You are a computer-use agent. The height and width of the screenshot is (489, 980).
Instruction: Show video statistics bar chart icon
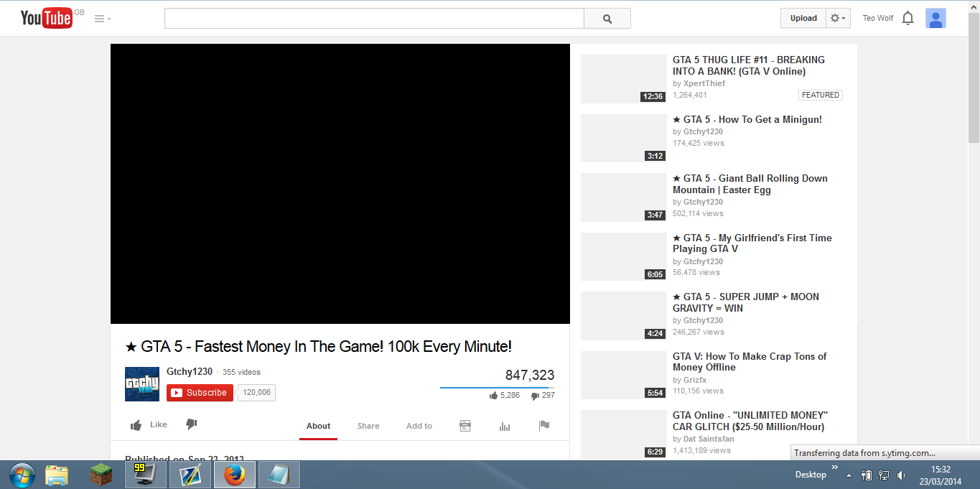coord(505,426)
